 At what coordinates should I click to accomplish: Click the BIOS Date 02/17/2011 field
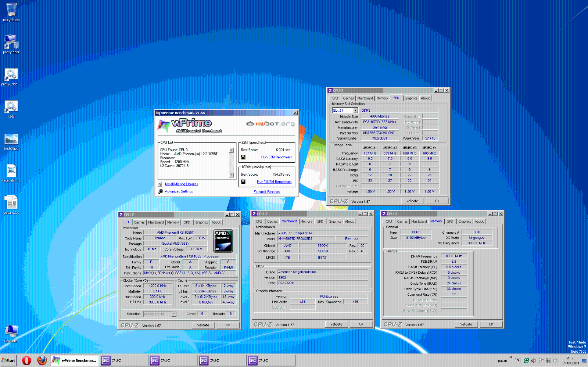[323, 283]
